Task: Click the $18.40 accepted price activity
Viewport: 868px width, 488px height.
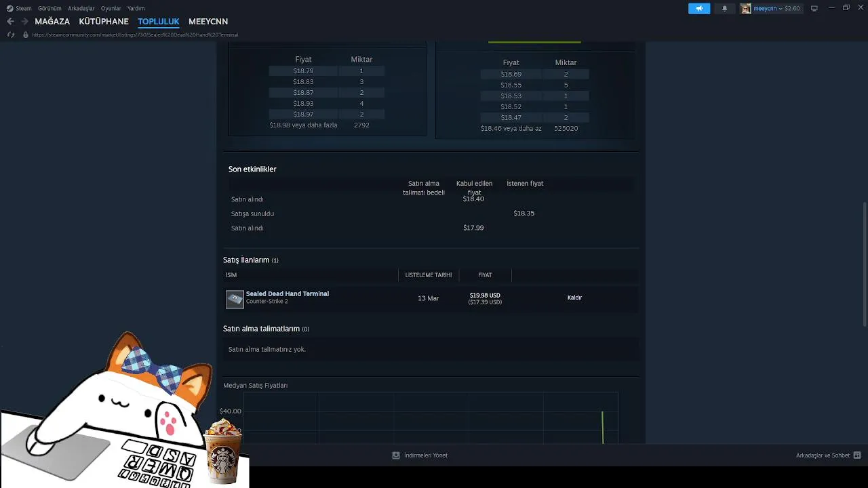Action: pos(473,199)
